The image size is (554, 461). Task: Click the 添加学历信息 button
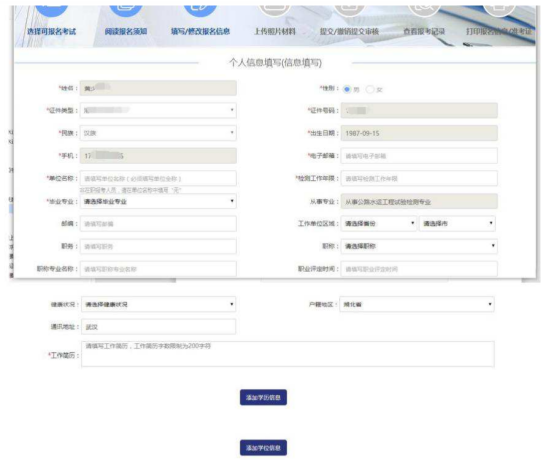point(263,397)
